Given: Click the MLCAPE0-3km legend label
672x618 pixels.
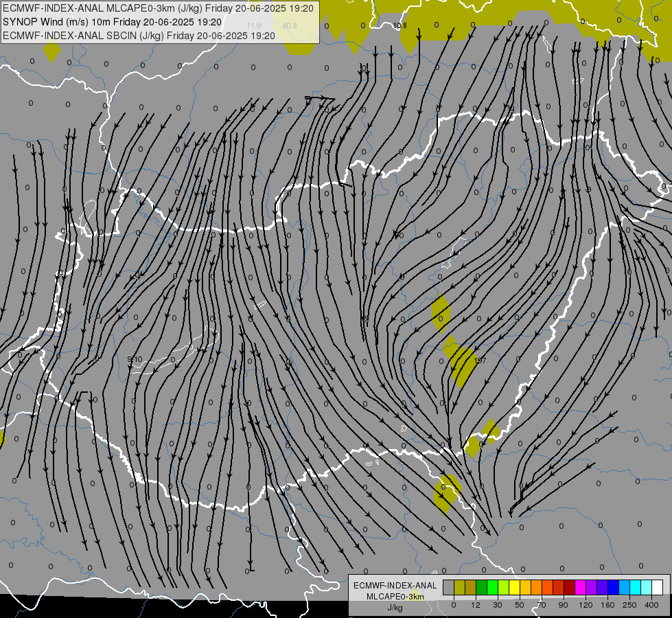Looking at the screenshot, I should (395, 597).
